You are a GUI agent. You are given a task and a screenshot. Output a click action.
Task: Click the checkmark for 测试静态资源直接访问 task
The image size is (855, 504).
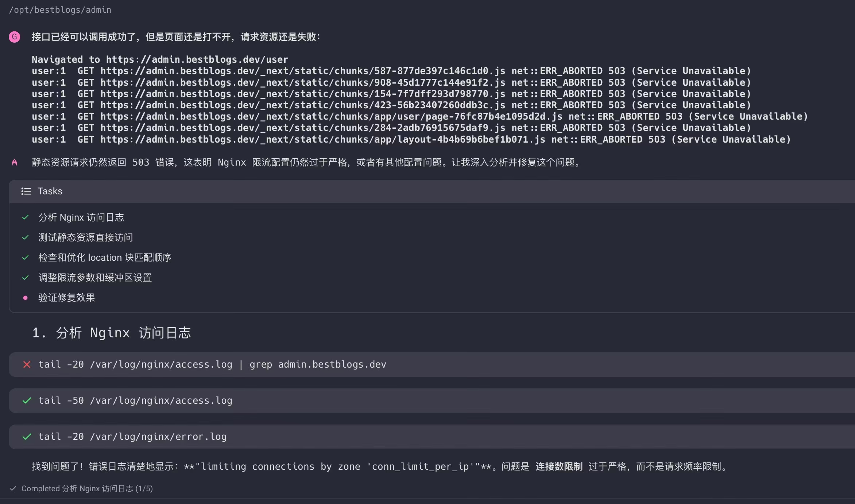(x=25, y=237)
